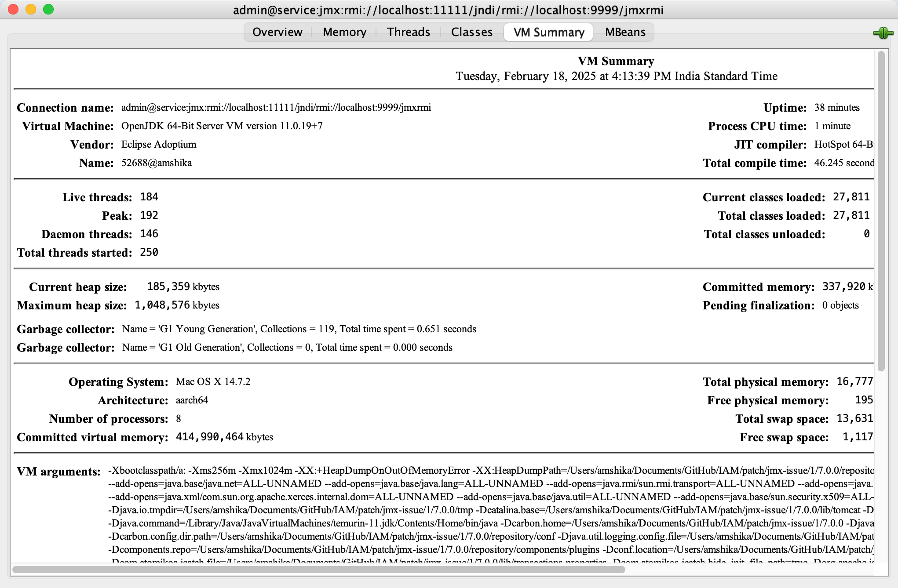Image resolution: width=898 pixels, height=588 pixels.
Task: Click the green maximize window button
Action: 48,9
